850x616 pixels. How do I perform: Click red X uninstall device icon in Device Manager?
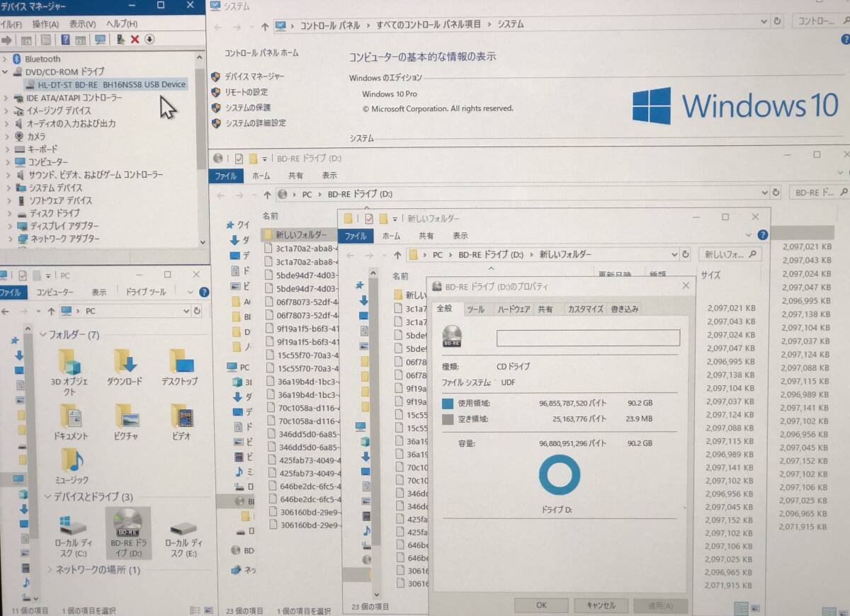point(135,40)
